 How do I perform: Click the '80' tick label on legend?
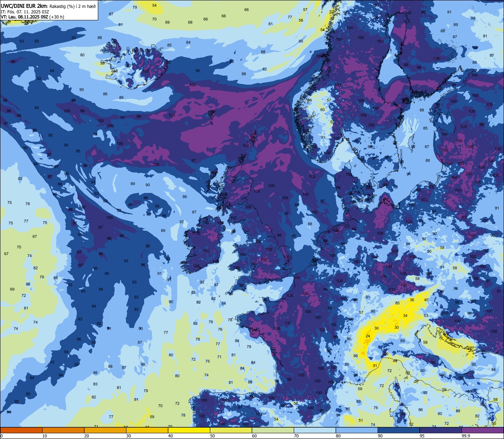point(338,436)
